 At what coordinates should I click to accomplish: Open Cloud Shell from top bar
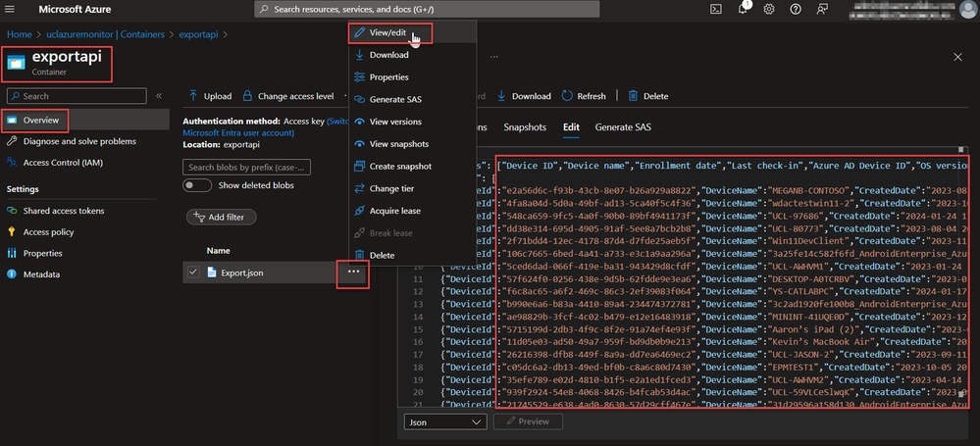pyautogui.click(x=715, y=10)
